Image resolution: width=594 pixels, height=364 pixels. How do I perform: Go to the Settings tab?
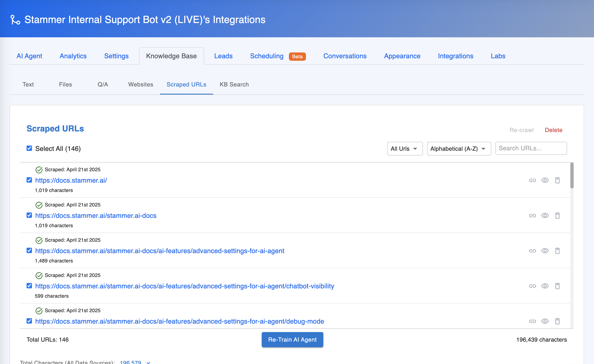(x=116, y=56)
